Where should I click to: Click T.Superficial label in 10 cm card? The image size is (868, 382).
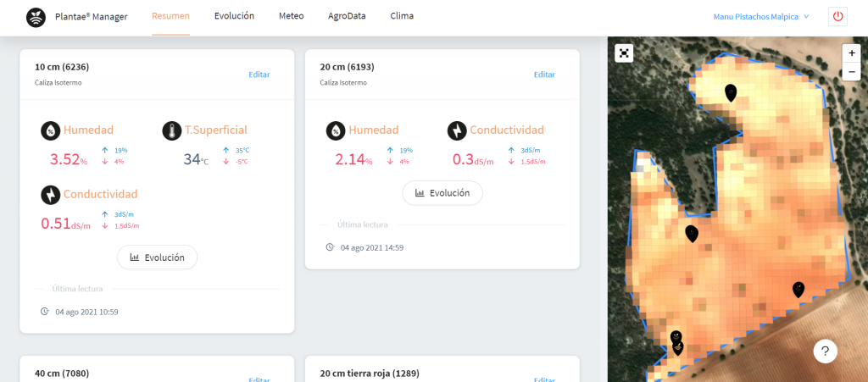point(216,130)
